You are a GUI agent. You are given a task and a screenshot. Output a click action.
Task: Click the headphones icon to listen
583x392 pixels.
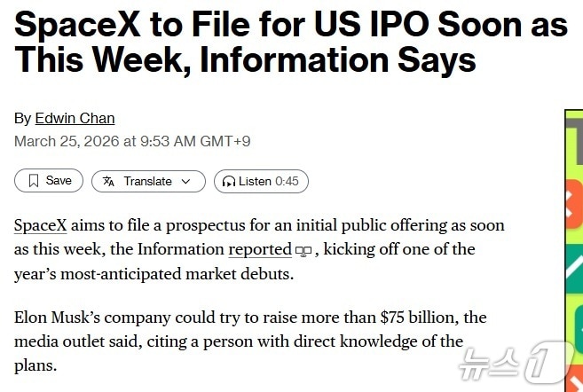tap(229, 181)
